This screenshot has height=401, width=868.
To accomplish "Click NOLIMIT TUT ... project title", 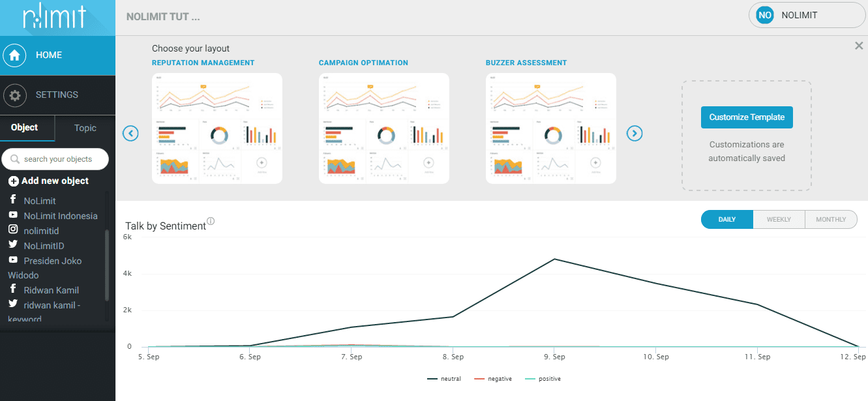I will (163, 17).
